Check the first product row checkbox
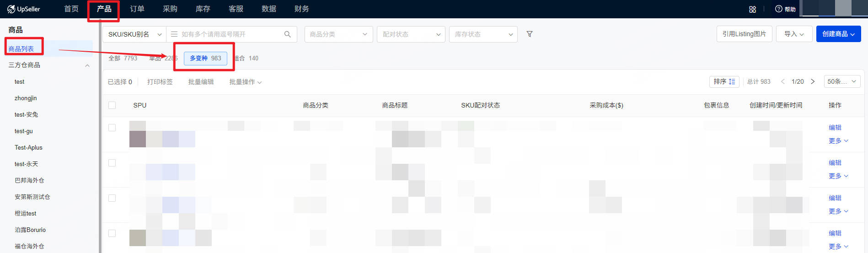Image resolution: width=868 pixels, height=253 pixels. 112,128
